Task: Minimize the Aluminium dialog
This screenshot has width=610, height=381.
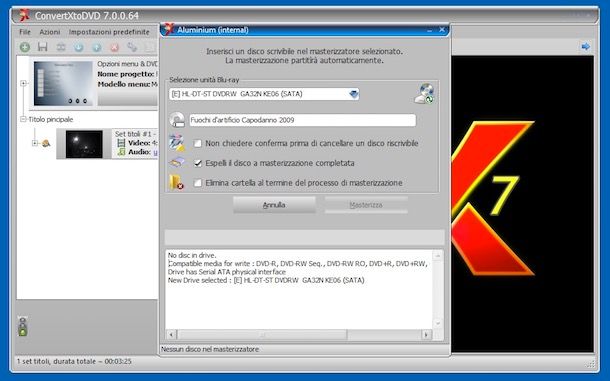Action: [x=429, y=30]
